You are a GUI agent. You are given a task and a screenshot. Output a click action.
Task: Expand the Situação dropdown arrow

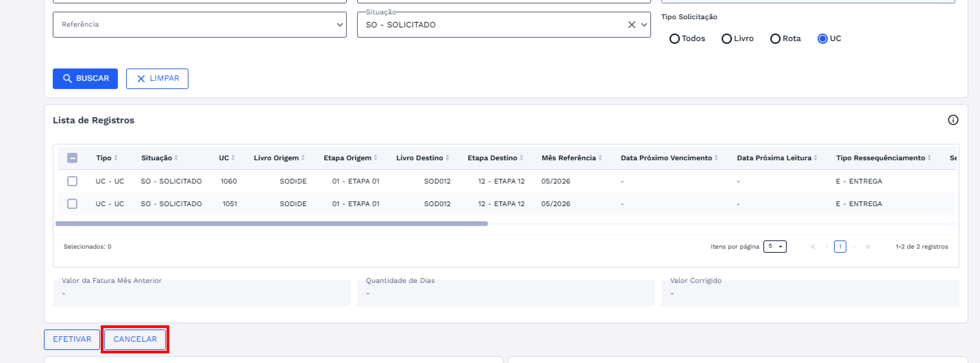[644, 25]
